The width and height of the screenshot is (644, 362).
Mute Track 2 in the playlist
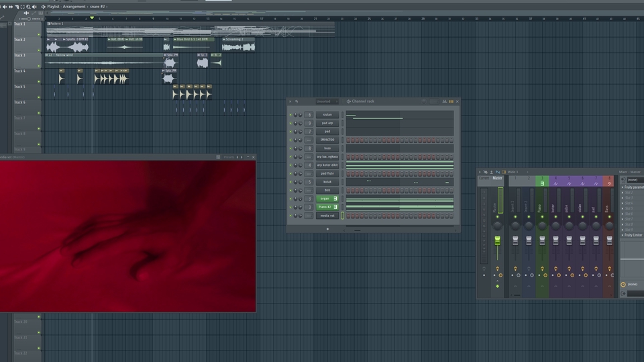click(x=39, y=50)
